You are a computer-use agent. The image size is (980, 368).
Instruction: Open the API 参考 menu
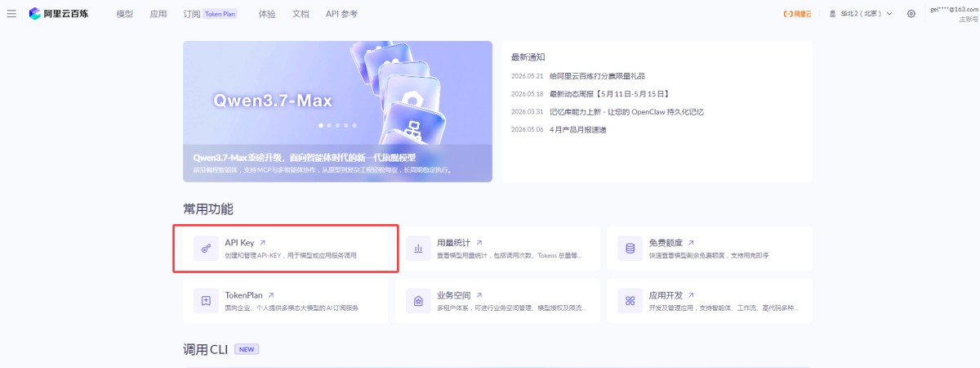pyautogui.click(x=341, y=14)
